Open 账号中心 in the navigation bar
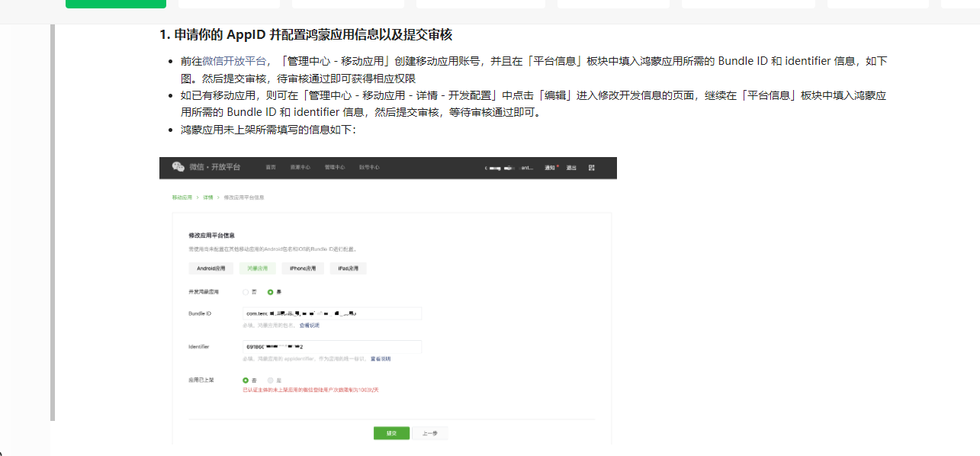The image size is (980, 456). [x=369, y=167]
